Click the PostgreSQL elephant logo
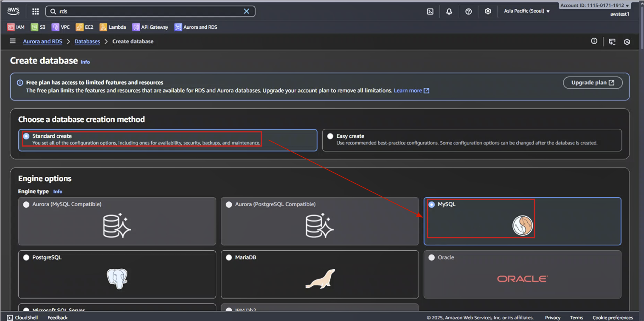Viewport: 644px width, 321px height. (x=117, y=279)
